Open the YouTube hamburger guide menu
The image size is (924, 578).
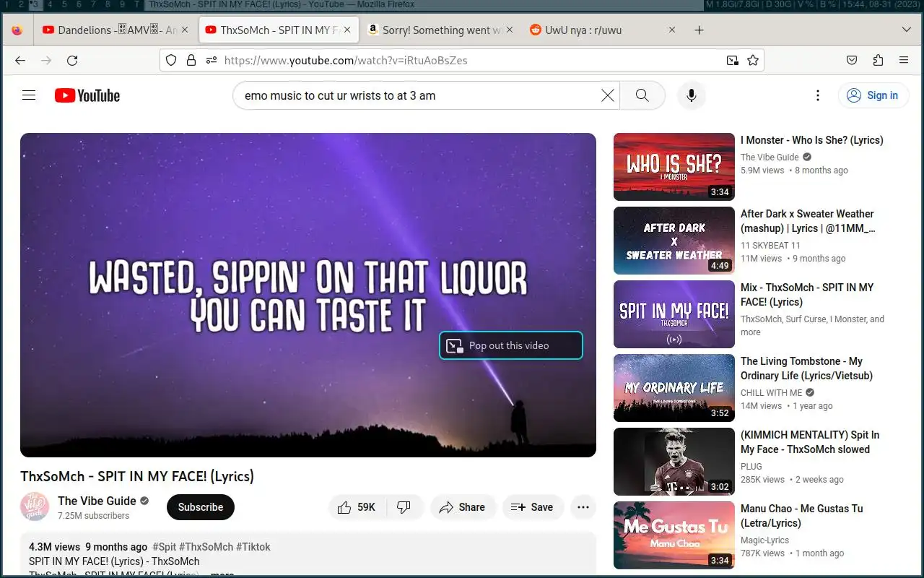click(29, 95)
